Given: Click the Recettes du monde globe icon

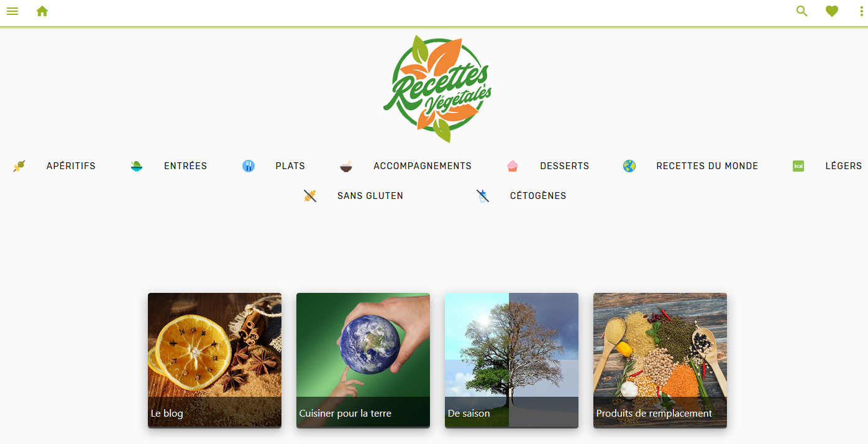Looking at the screenshot, I should 629,166.
